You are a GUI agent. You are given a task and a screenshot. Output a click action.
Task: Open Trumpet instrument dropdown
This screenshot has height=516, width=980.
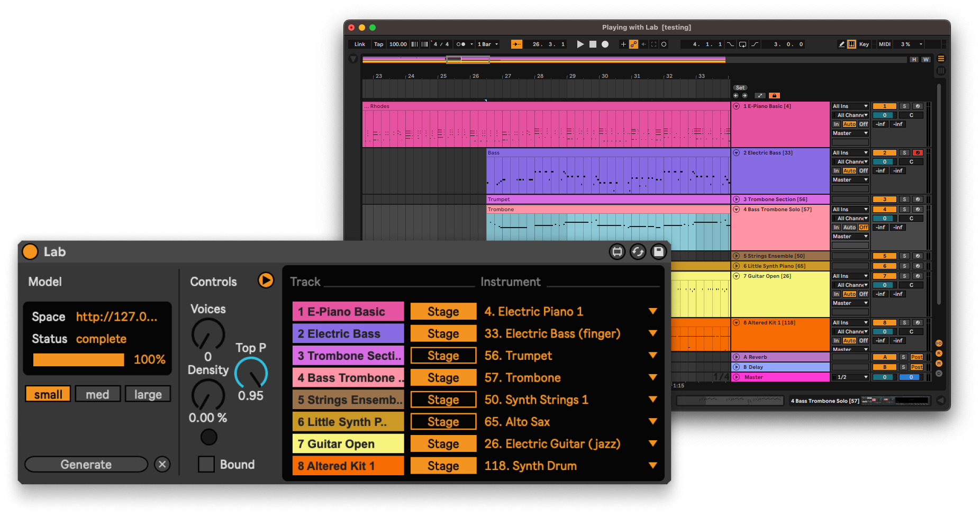(653, 356)
